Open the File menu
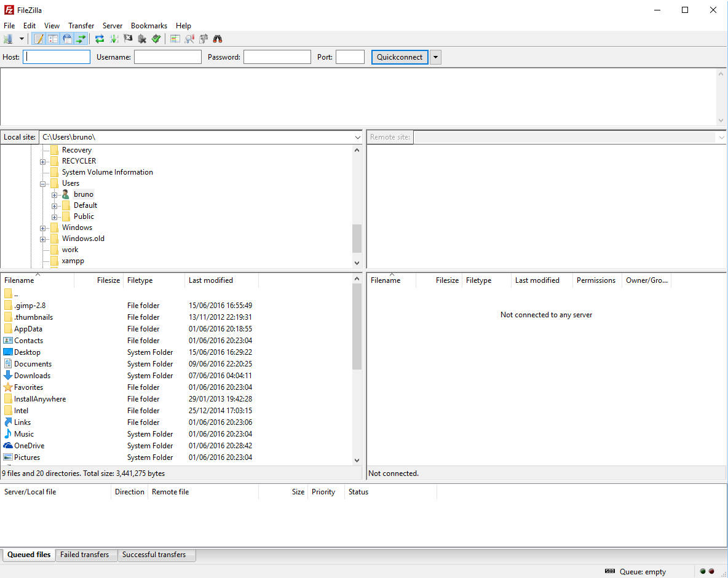Viewport: 728px width, 578px height. [9, 26]
